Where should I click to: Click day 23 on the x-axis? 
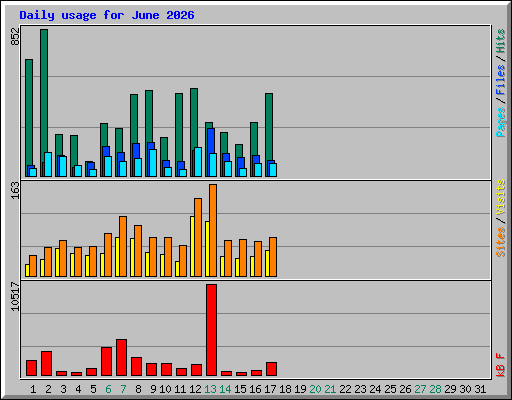click(360, 389)
